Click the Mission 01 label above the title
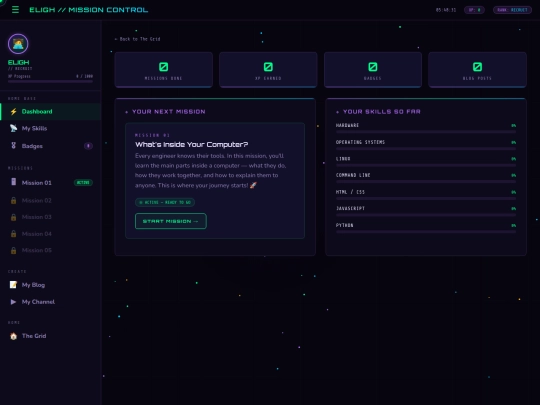This screenshot has height=405, width=540. (152, 135)
